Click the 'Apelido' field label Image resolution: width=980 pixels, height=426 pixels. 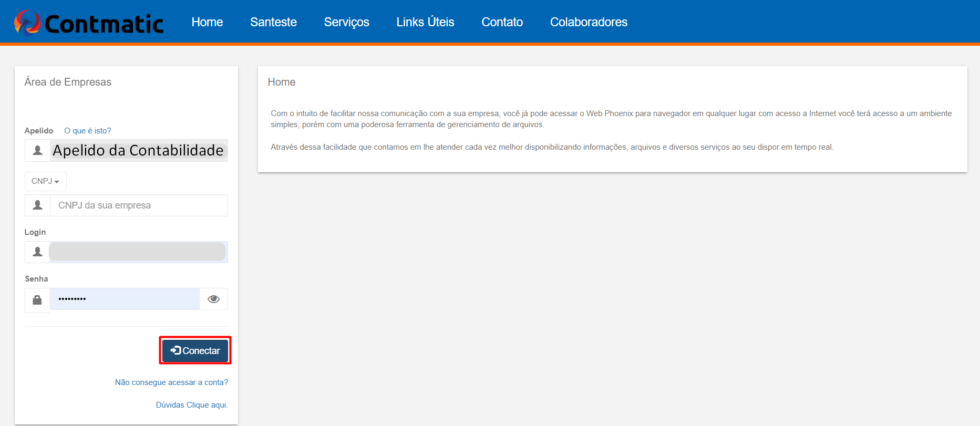tap(39, 131)
